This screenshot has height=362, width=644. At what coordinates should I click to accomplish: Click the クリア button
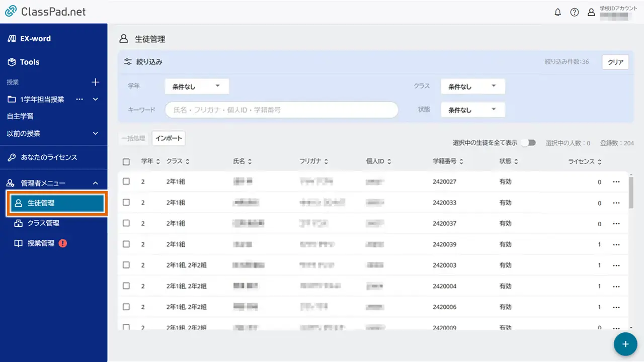coord(615,61)
